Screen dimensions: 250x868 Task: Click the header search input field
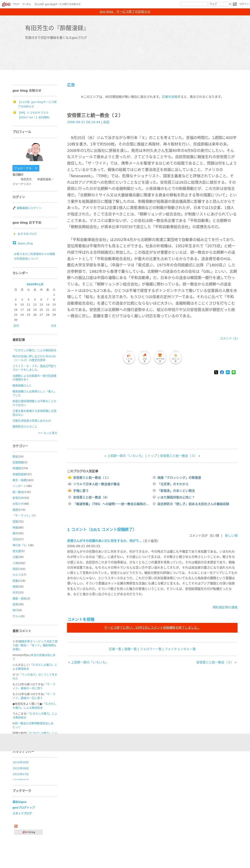tap(194, 4)
